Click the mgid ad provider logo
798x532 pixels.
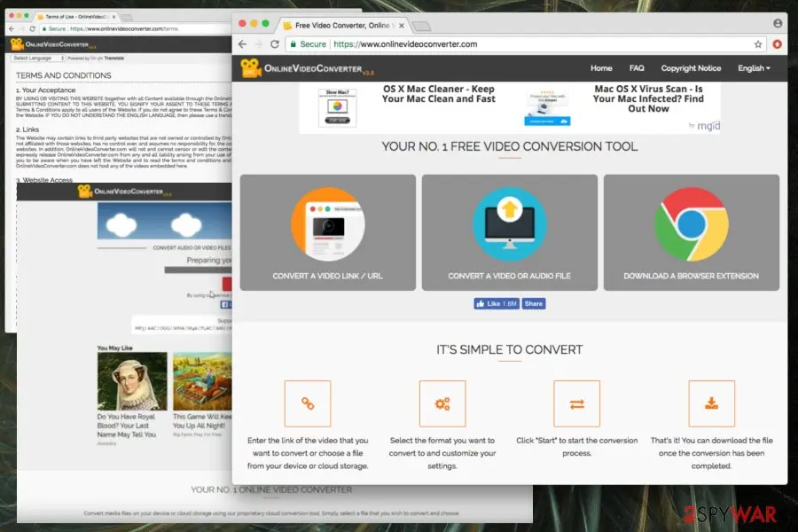coord(704,126)
